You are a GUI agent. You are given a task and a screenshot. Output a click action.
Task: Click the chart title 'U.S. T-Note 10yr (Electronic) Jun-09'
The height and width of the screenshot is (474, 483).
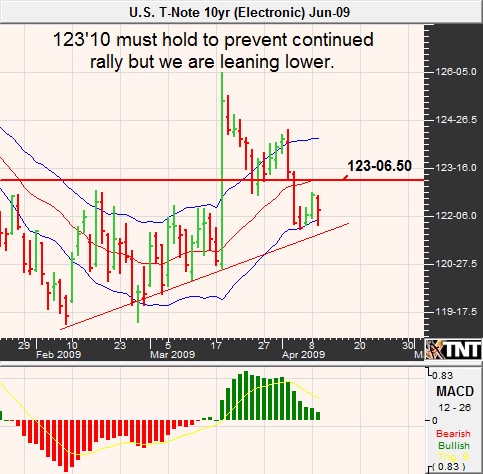(239, 13)
